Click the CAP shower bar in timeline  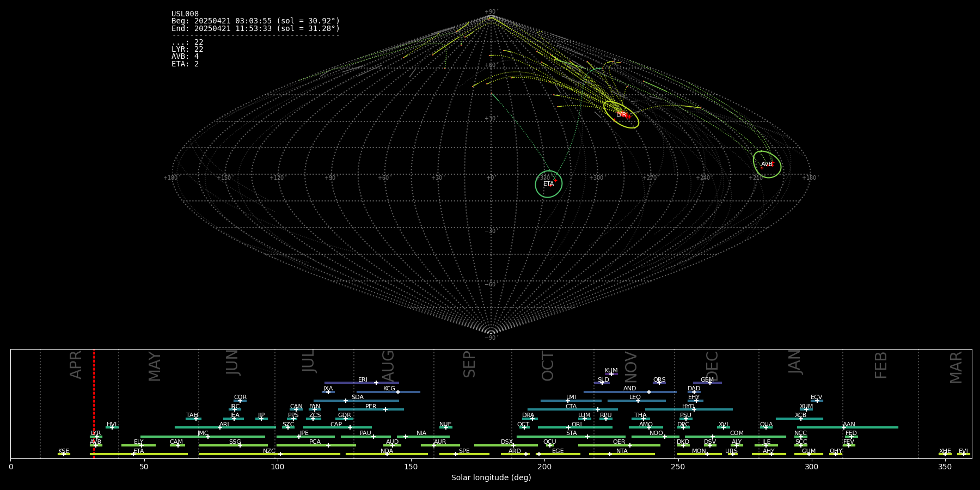click(x=338, y=427)
